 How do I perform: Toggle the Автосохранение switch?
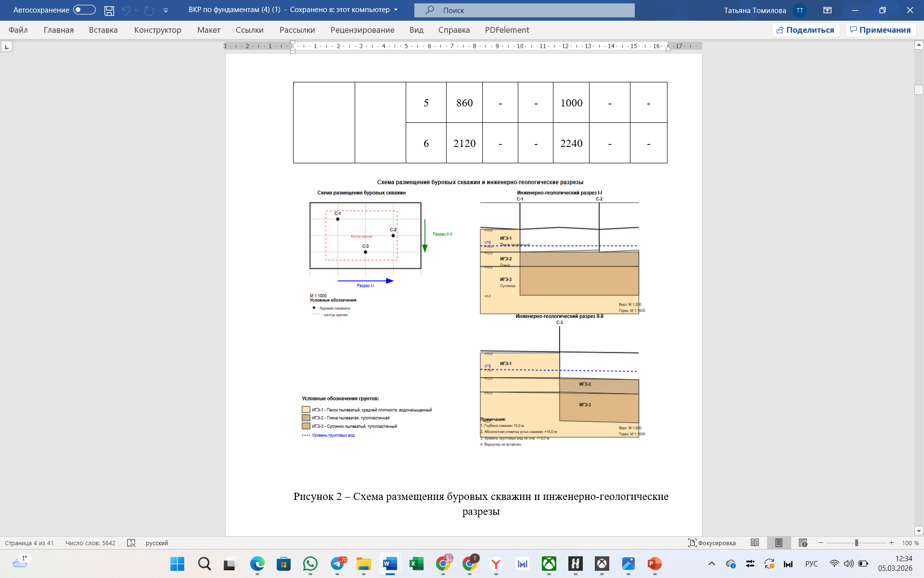(84, 10)
